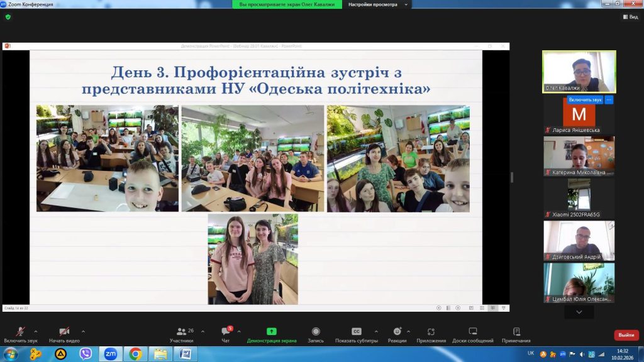Open the Chat panel
Viewport: 644px width, 362px height.
226,331
